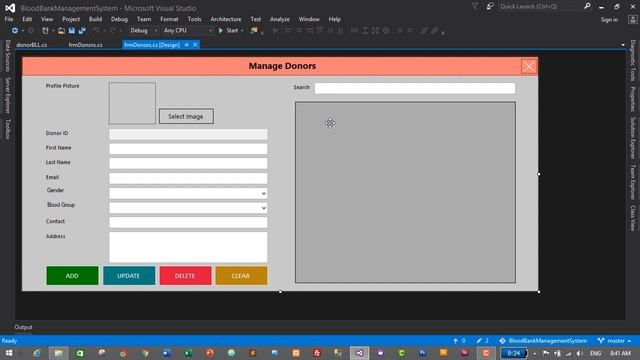
Task: Open the Format menu
Action: tap(169, 19)
